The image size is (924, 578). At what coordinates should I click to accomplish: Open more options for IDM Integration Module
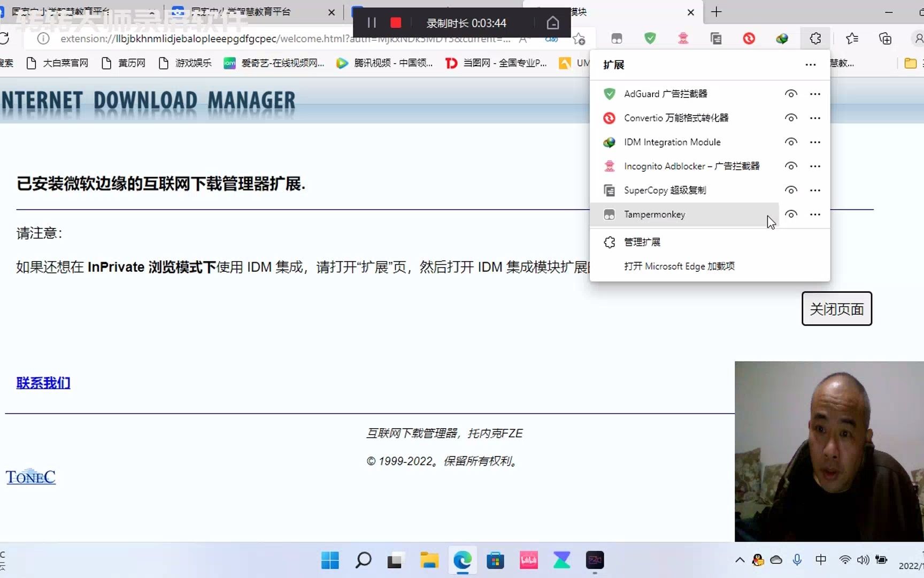(x=815, y=142)
